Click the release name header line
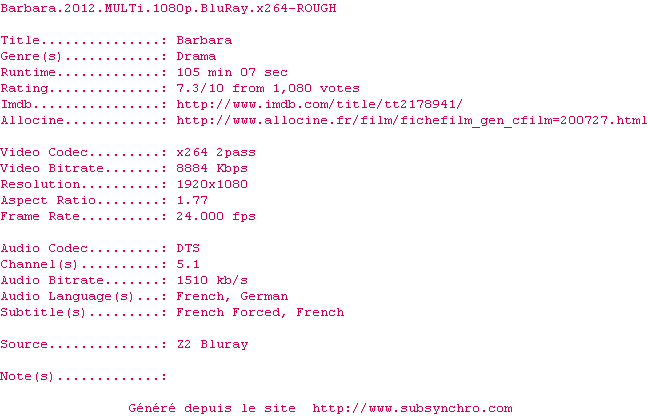 pyautogui.click(x=168, y=8)
